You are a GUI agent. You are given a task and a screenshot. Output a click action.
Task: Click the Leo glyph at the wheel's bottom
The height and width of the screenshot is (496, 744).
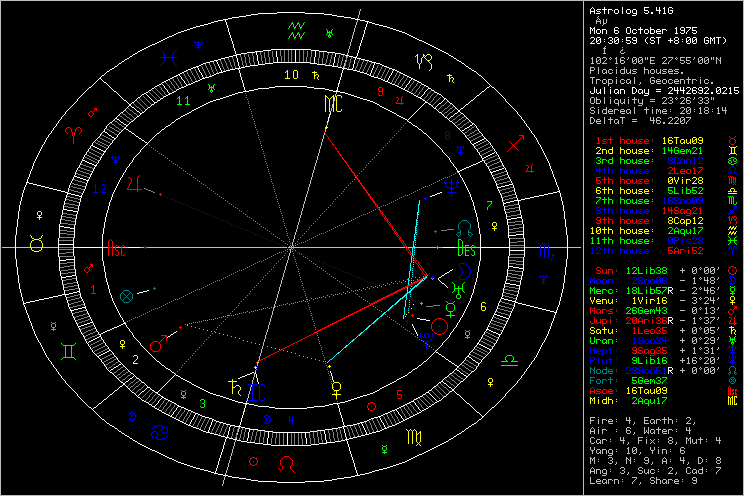287,465
